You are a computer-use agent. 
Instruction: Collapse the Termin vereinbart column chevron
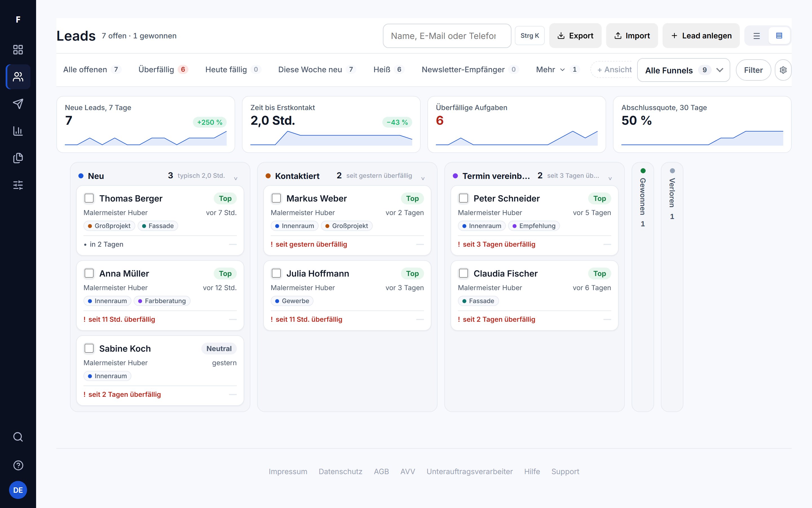coord(610,178)
